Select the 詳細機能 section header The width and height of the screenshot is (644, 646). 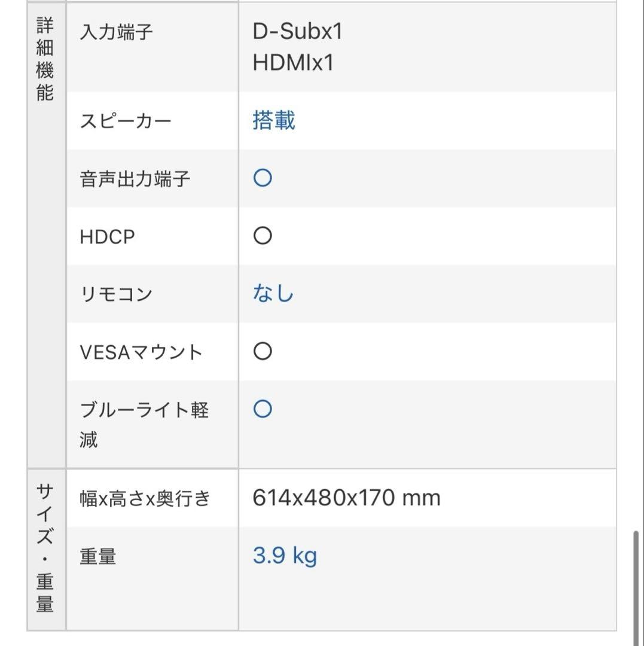(x=45, y=60)
